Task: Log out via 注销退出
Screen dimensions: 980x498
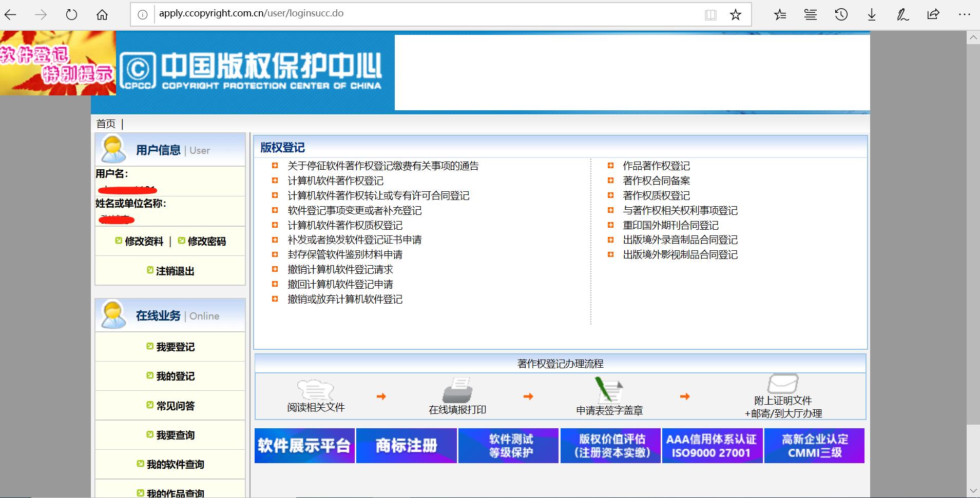Action: tap(175, 271)
